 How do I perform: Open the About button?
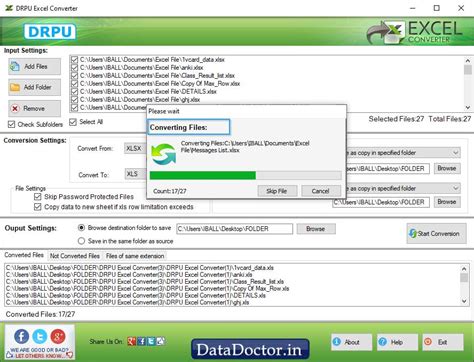[x=351, y=342]
